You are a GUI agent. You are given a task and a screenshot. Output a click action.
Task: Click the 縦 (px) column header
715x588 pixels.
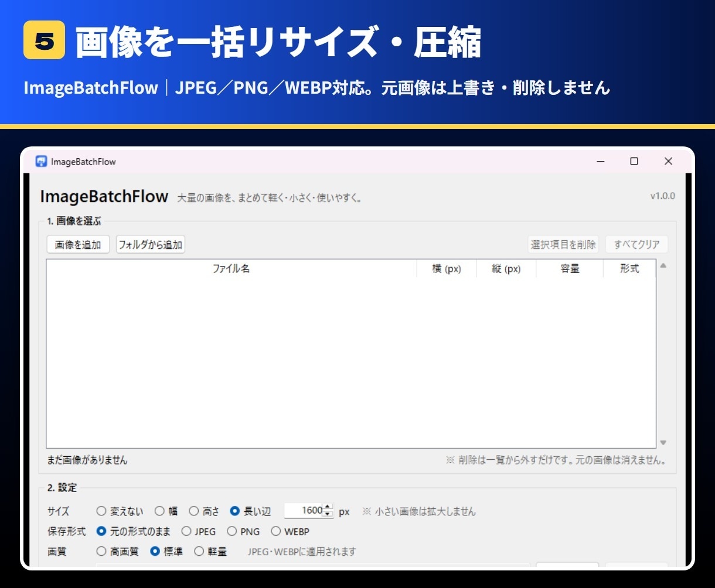(x=506, y=269)
